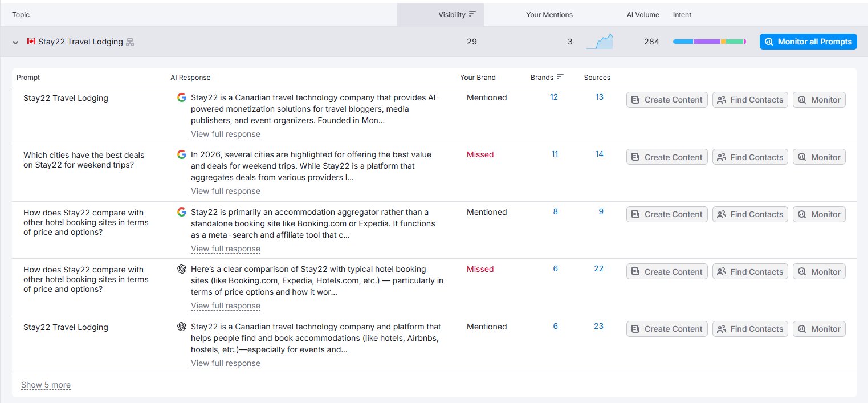
Task: View full response for accommodation aggregator answer
Action: (x=226, y=249)
